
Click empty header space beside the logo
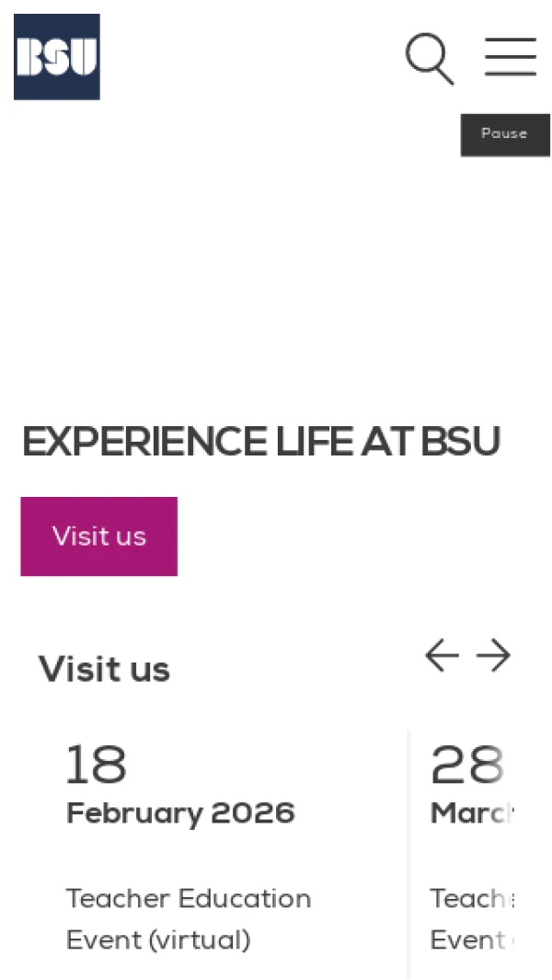pos(248,57)
